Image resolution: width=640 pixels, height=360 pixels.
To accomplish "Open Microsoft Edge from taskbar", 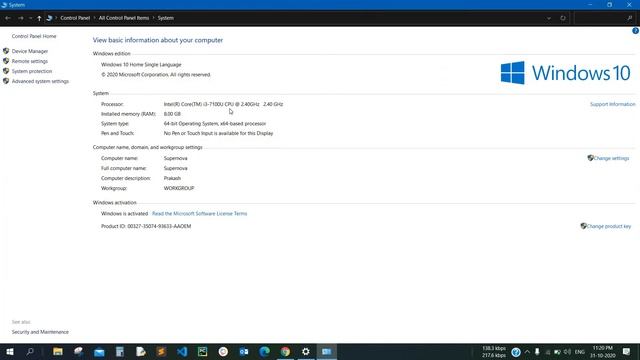I will [264, 351].
